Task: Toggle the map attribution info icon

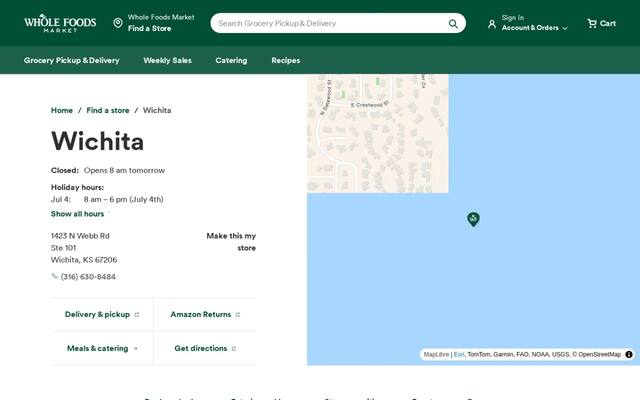Action: tap(629, 354)
